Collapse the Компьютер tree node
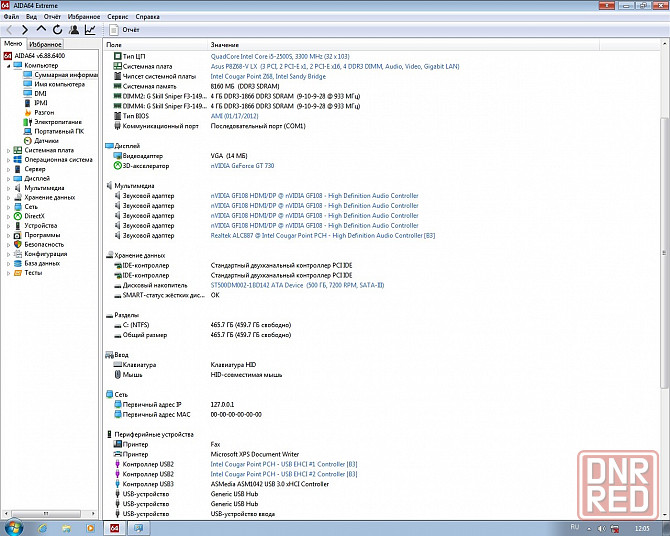The width and height of the screenshot is (670, 536). 8,65
